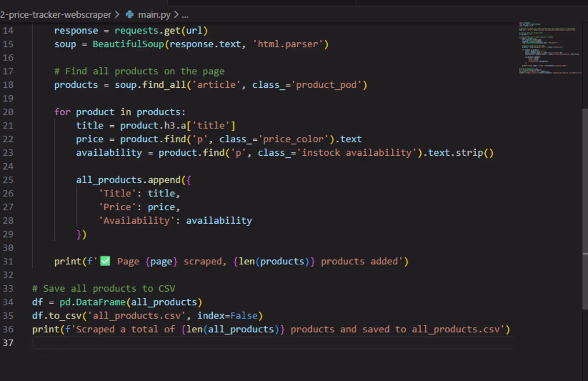The image size is (588, 381).
Task: Click line number 37 in gutter
Action: pyautogui.click(x=8, y=342)
